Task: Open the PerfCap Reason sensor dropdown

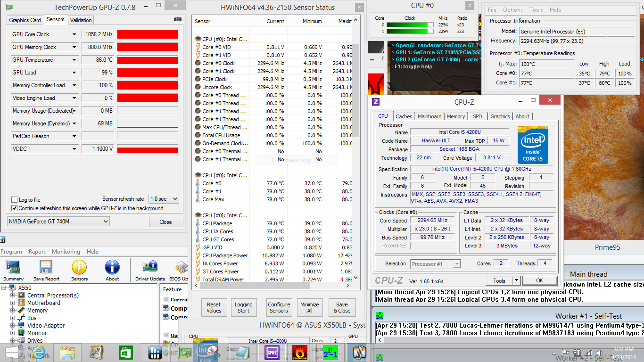Action: pos(74,136)
